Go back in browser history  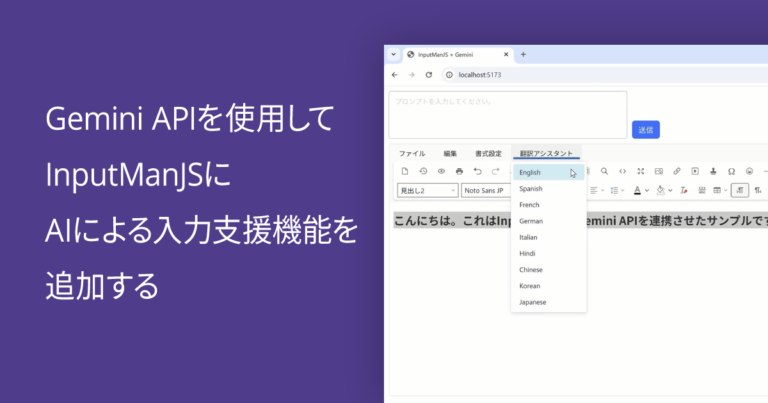click(395, 75)
